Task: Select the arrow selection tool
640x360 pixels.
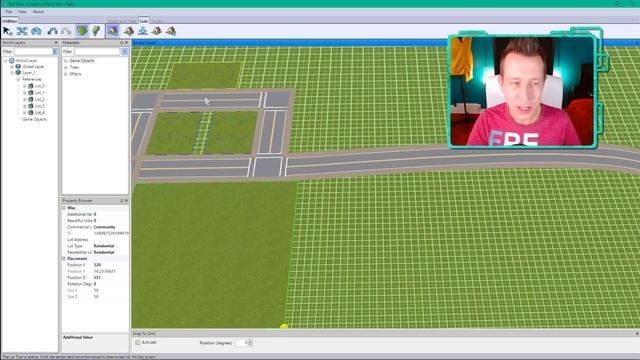Action: click(x=7, y=31)
